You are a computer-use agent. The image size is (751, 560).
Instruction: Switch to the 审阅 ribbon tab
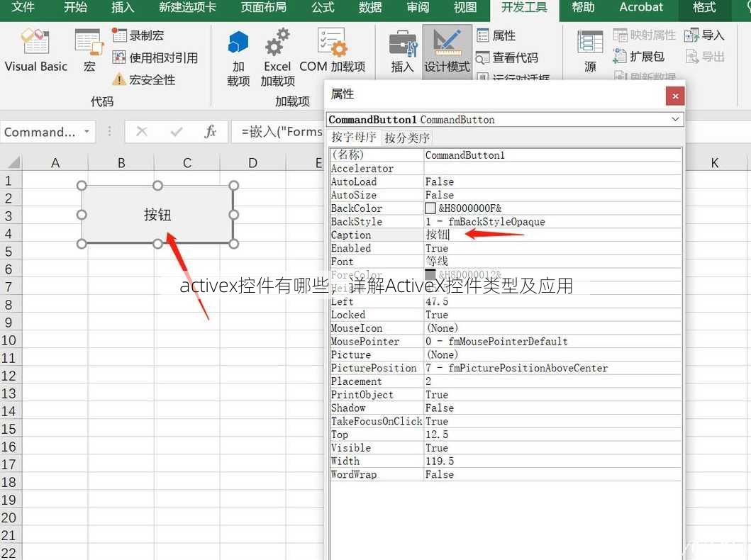coord(418,7)
